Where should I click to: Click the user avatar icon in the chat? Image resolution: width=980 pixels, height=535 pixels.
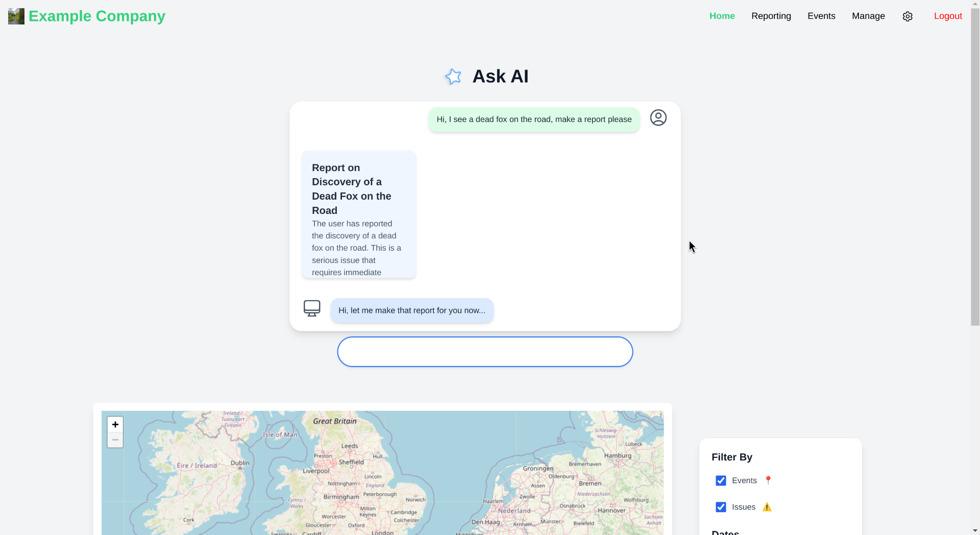[658, 117]
